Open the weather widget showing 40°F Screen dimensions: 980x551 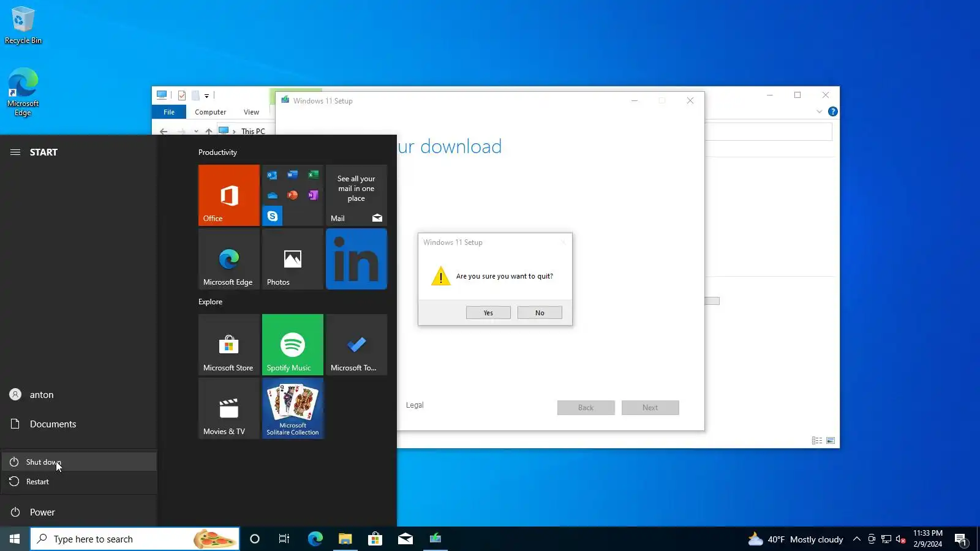point(795,539)
